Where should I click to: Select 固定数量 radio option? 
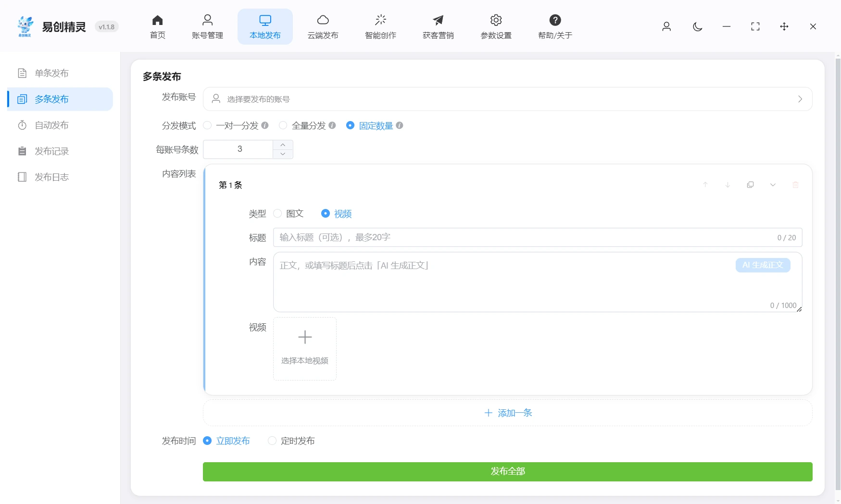370,125
